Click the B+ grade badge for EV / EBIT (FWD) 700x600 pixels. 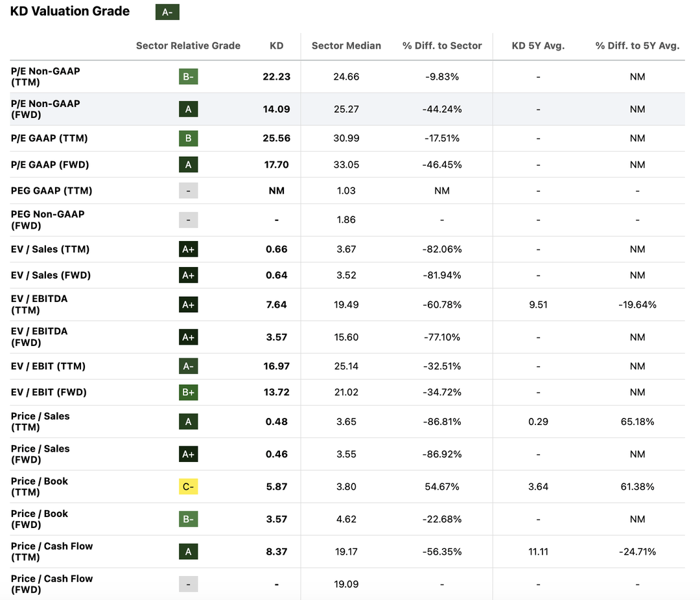coord(188,392)
